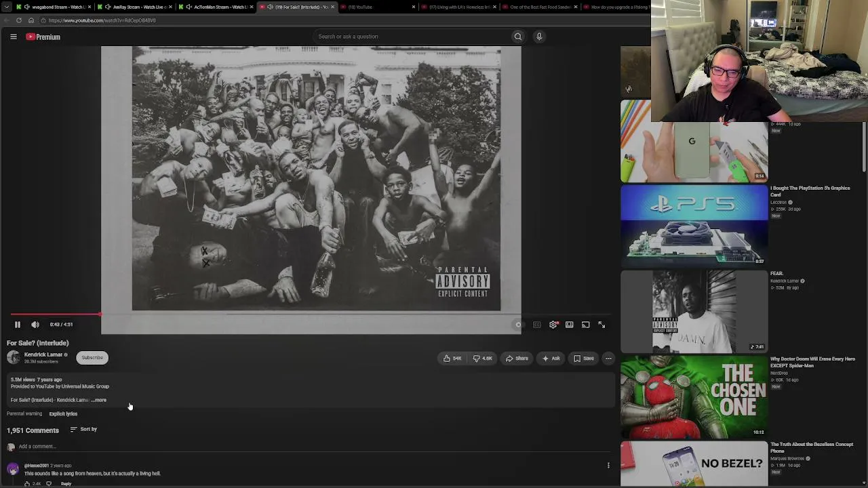The width and height of the screenshot is (868, 488).
Task: Open the FEAR. title in sidebar
Action: (x=776, y=274)
